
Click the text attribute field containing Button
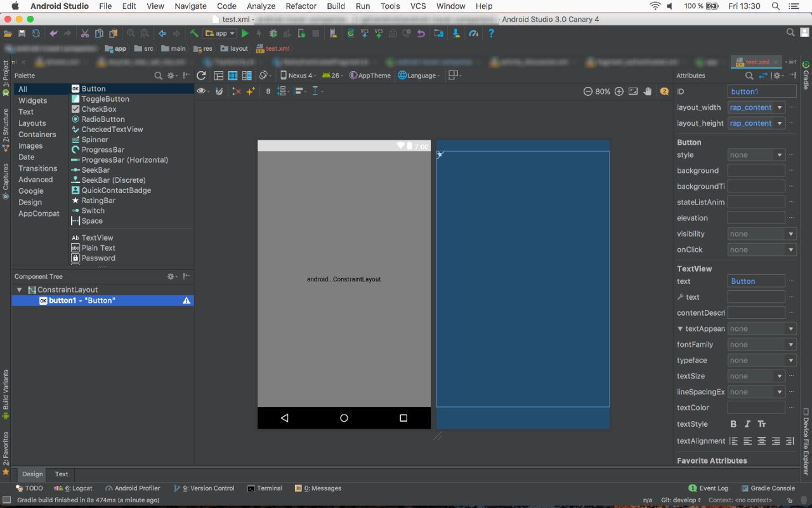point(756,281)
